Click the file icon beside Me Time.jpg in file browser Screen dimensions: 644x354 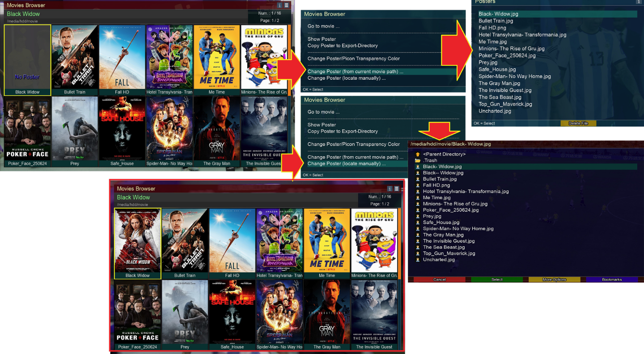[x=418, y=197]
